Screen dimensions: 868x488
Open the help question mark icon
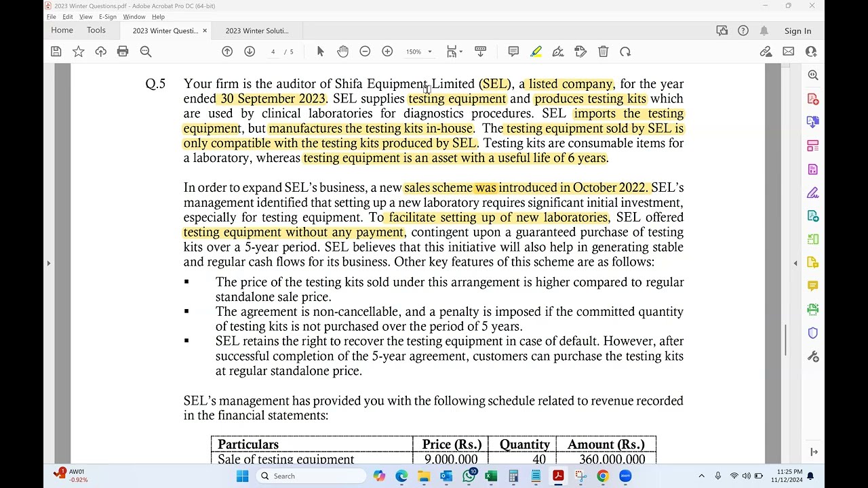[x=743, y=30]
